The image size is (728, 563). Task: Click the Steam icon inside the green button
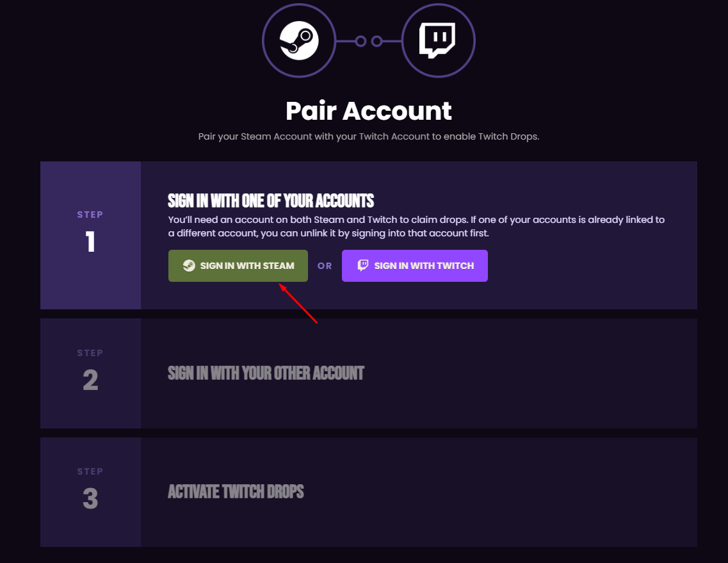[x=189, y=266]
